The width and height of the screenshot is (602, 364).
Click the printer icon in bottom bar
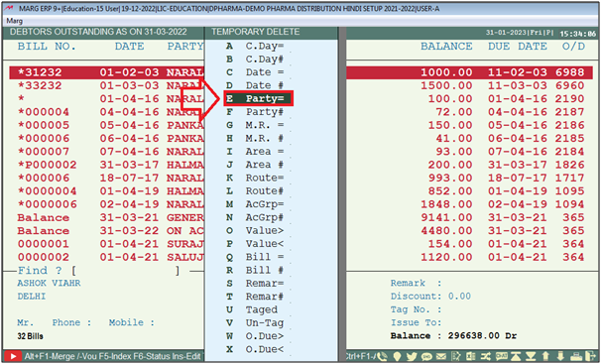[x=576, y=357]
